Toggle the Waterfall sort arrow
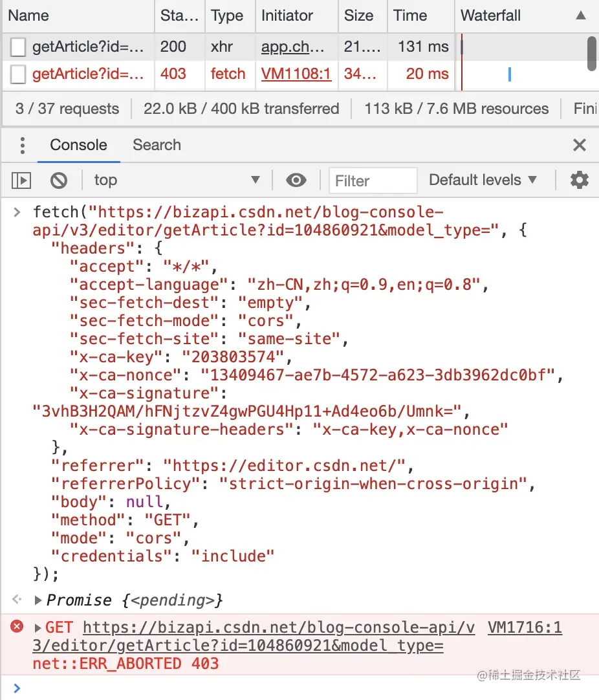The width and height of the screenshot is (599, 700). 581,16
